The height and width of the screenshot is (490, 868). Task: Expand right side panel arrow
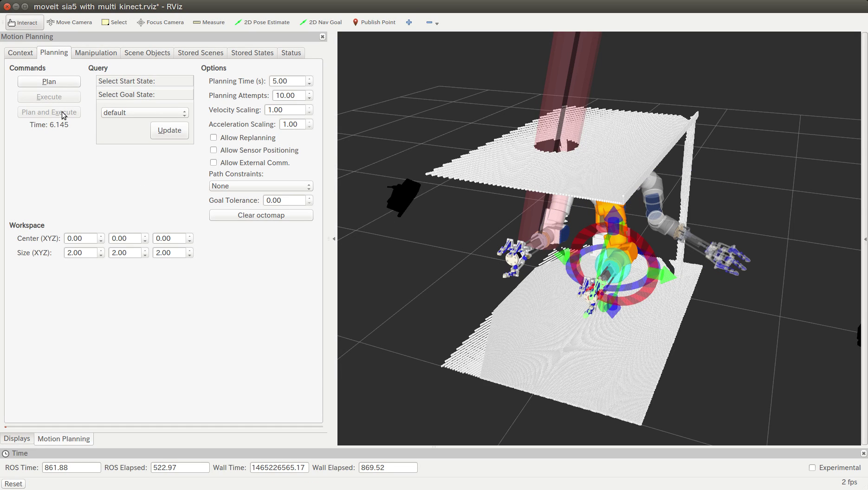point(865,239)
